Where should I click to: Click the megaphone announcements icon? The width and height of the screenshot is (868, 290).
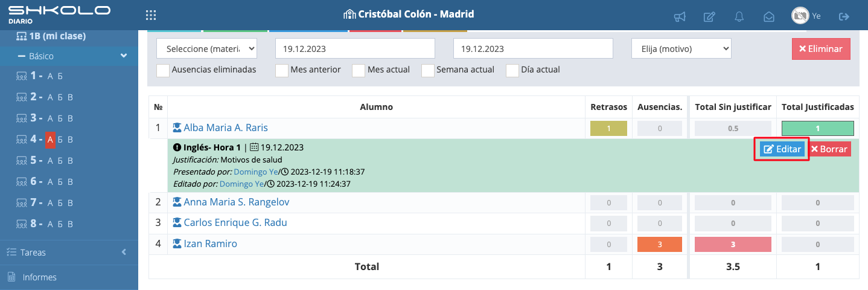(680, 17)
